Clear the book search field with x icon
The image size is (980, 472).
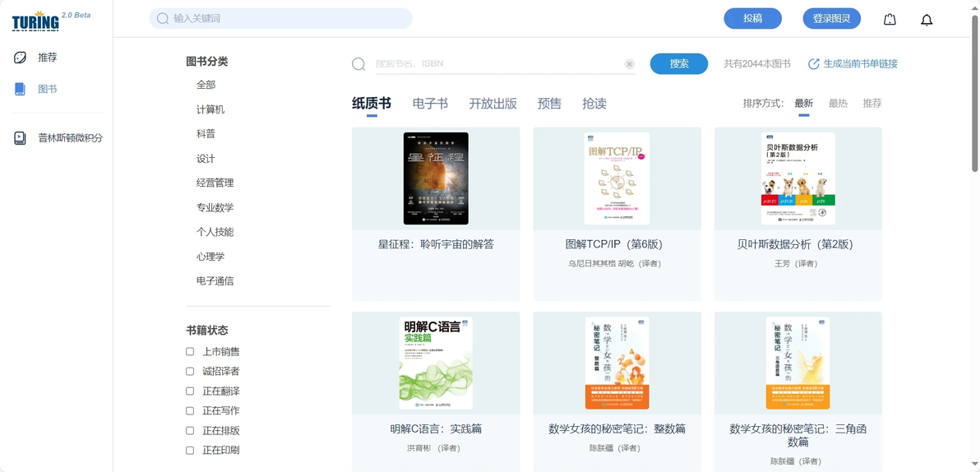pyautogui.click(x=630, y=64)
